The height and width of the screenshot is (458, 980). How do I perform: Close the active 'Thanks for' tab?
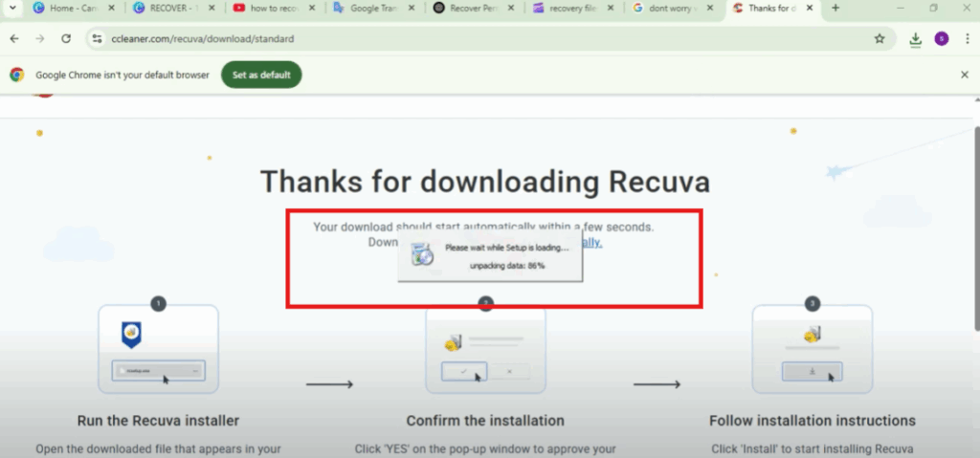coord(812,9)
